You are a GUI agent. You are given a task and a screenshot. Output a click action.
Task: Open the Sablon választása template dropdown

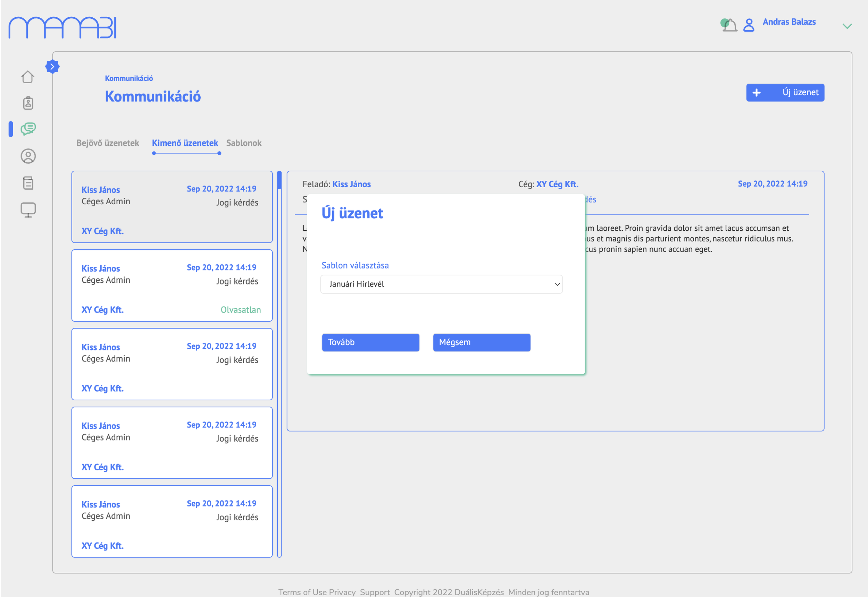(x=441, y=284)
